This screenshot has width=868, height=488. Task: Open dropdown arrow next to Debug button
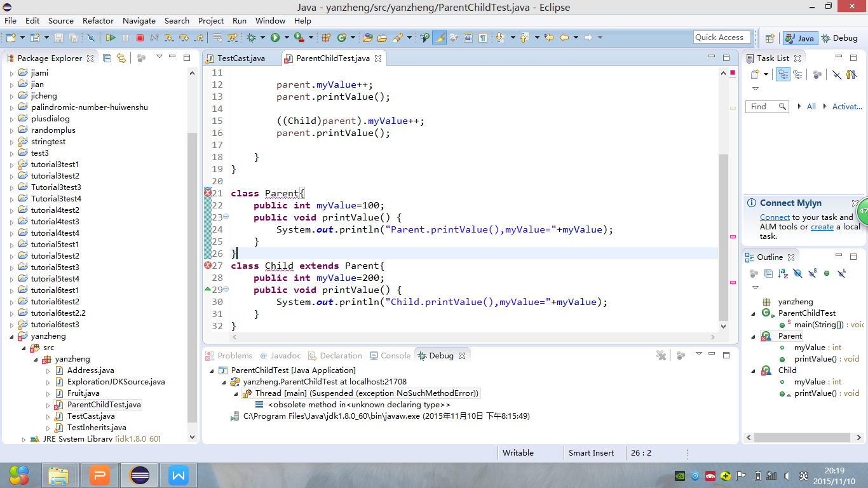click(x=262, y=37)
